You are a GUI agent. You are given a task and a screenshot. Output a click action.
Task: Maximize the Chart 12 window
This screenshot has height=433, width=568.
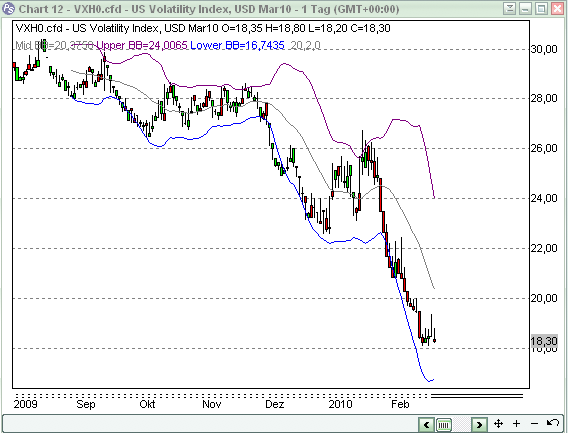pos(542,8)
